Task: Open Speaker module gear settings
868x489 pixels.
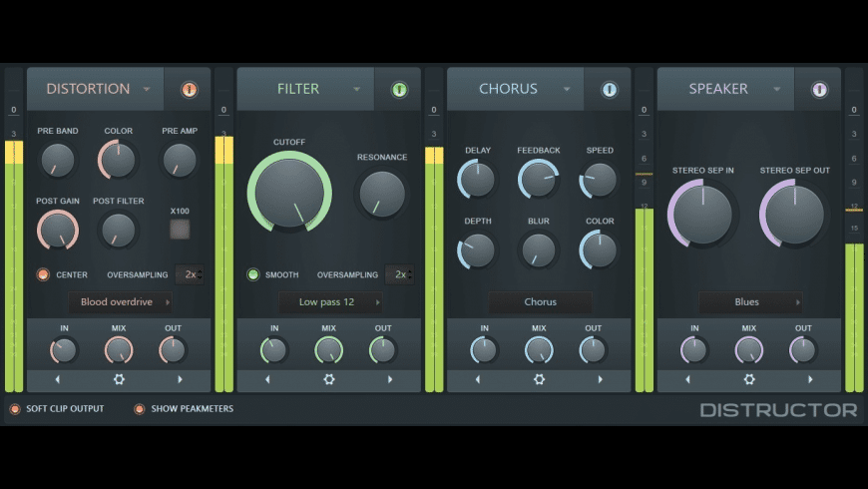Action: [749, 379]
